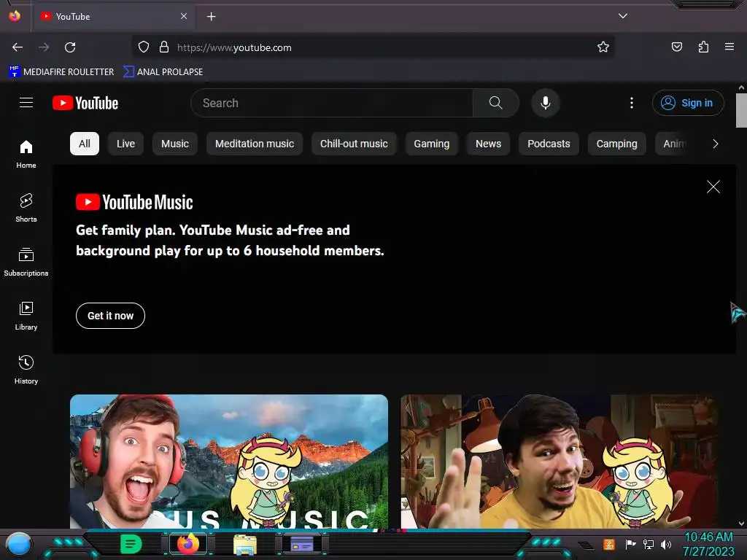Filter by the Gaming chip
Image resolution: width=747 pixels, height=560 pixels.
coord(432,144)
